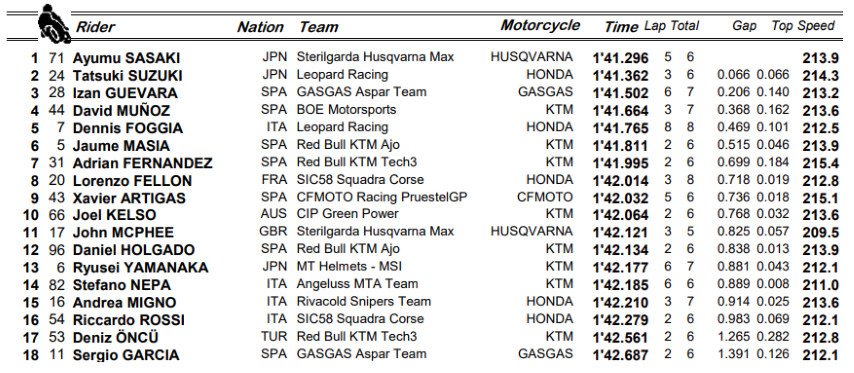Click Adrian FERNANDEZ's top speed 215.4
Screen dimensions: 854x373
coord(820,163)
